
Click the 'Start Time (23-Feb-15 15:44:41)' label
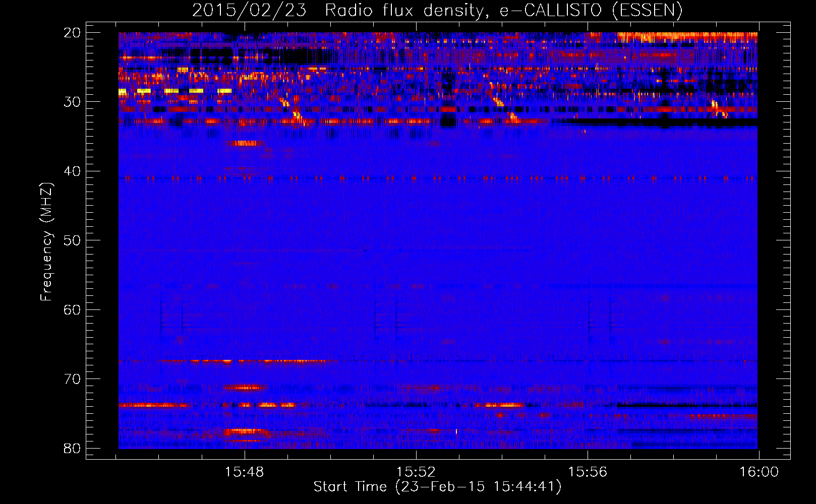tap(437, 487)
